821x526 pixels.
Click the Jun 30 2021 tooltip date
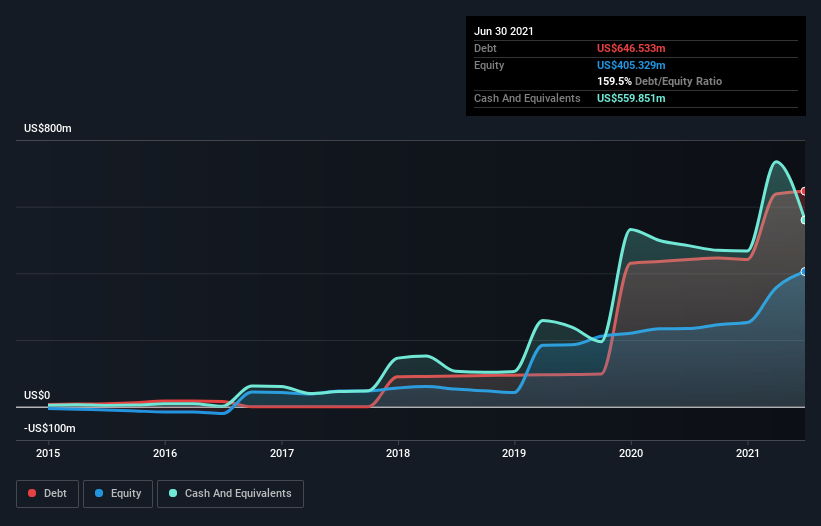[504, 31]
